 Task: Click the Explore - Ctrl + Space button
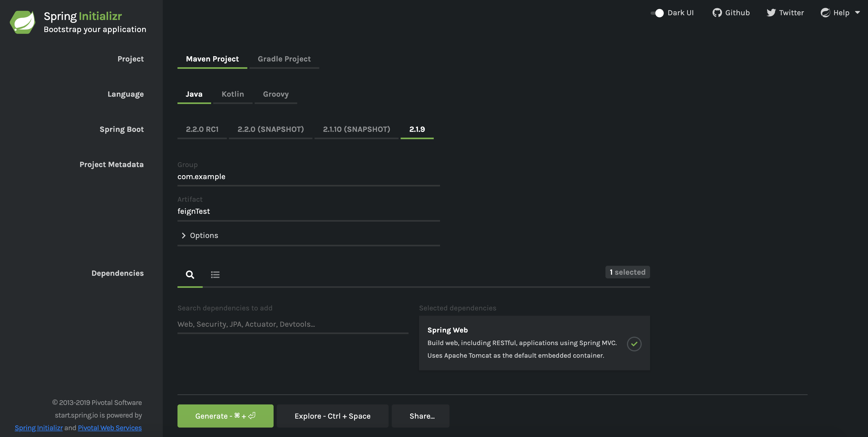pyautogui.click(x=332, y=416)
